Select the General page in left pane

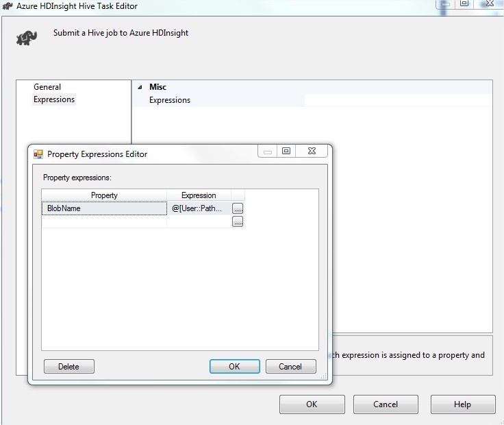point(47,87)
